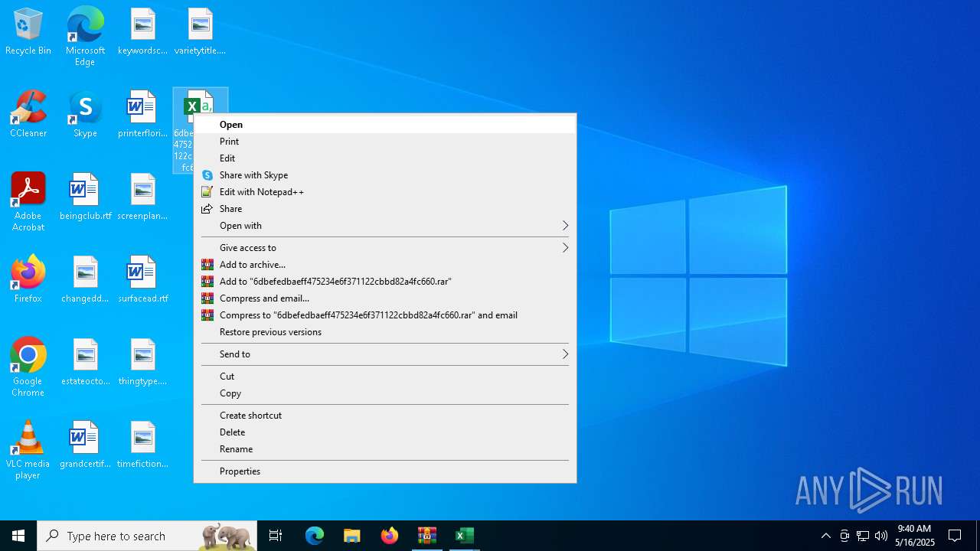The height and width of the screenshot is (551, 980).
Task: Show hidden system tray icons
Action: point(825,536)
